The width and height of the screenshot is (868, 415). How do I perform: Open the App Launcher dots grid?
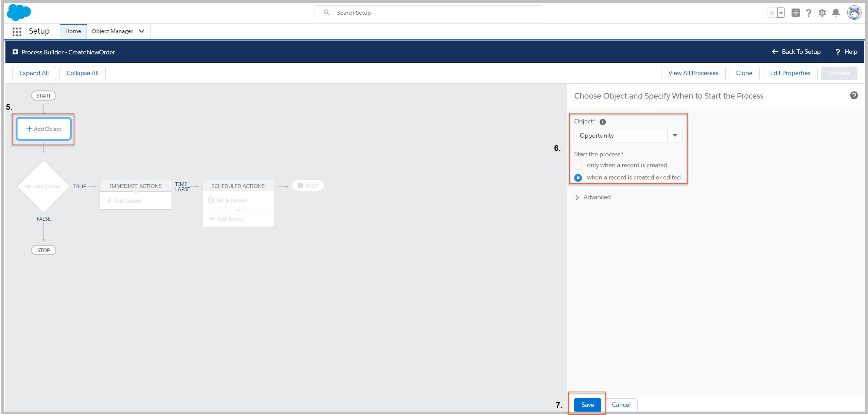[x=17, y=32]
